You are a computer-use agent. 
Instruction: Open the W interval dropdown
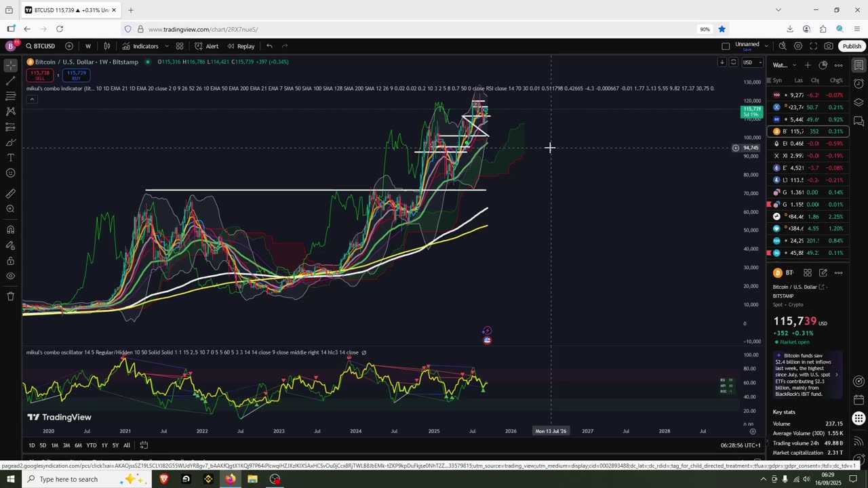[x=87, y=46]
